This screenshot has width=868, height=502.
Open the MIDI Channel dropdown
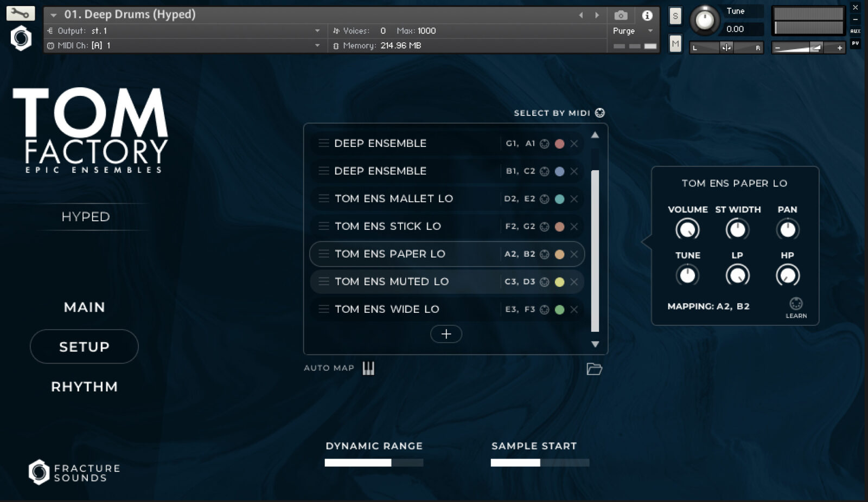coord(317,46)
